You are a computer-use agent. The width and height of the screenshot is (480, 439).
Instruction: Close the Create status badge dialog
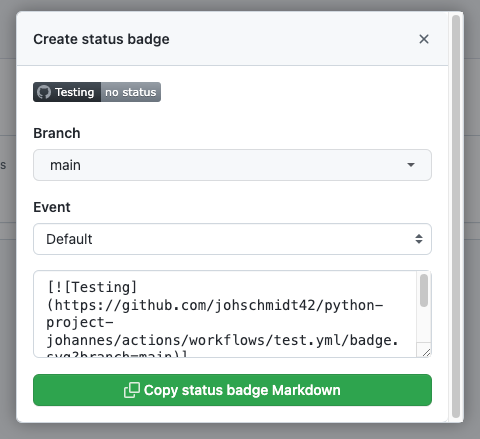click(424, 39)
